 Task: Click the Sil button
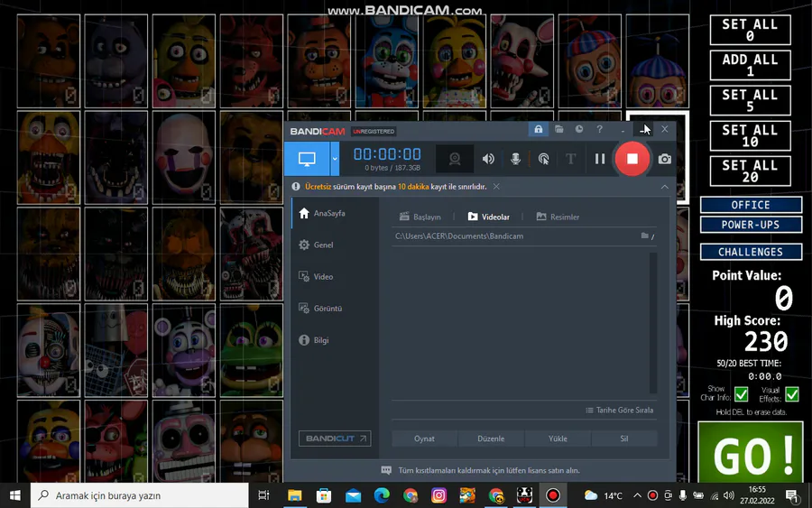(624, 439)
